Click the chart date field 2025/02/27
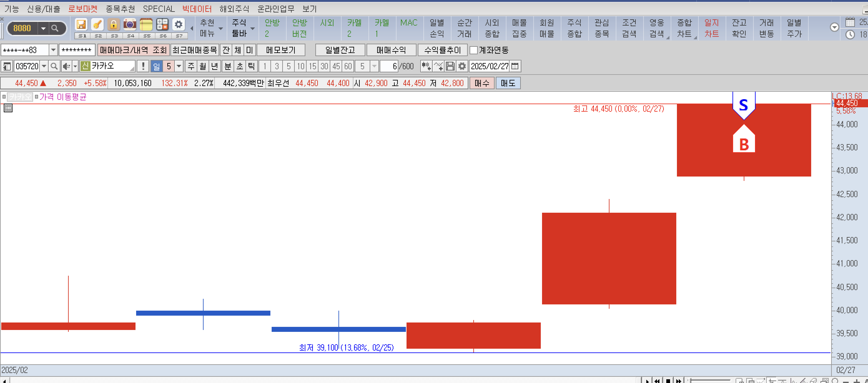 [x=490, y=66]
